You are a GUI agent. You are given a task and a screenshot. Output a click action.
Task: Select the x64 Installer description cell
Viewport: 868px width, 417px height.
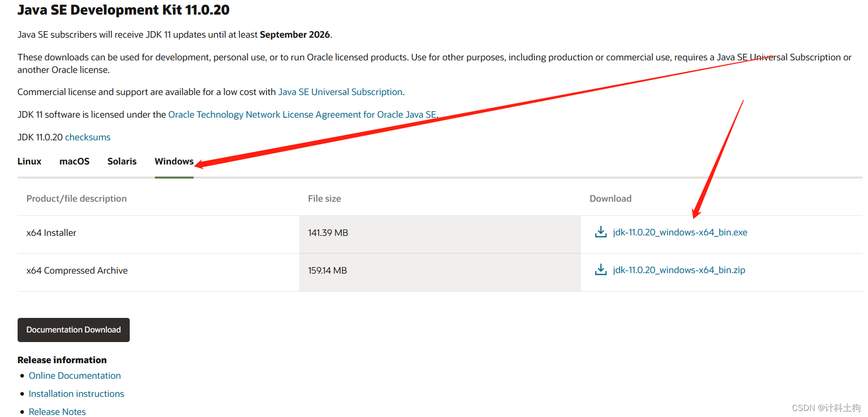pyautogui.click(x=158, y=234)
